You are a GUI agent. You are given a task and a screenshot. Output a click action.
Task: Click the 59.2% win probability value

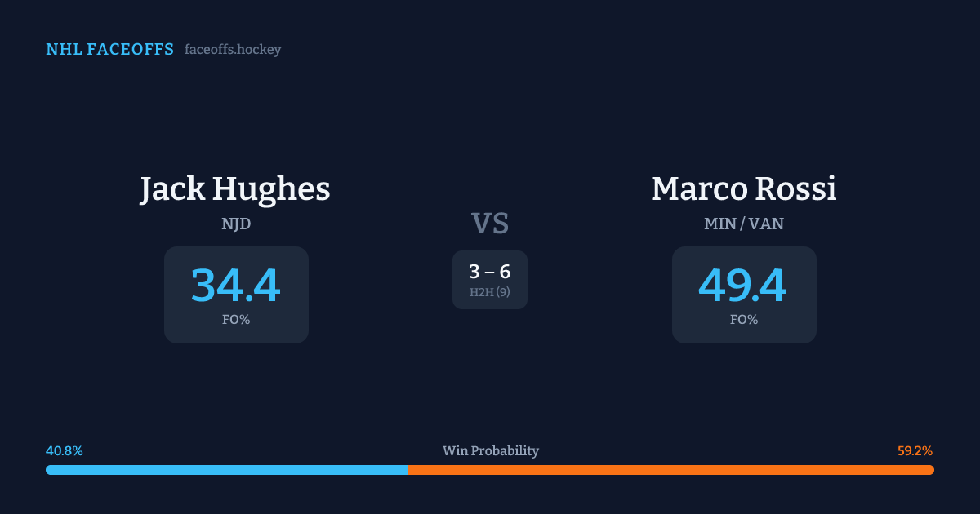click(x=915, y=451)
